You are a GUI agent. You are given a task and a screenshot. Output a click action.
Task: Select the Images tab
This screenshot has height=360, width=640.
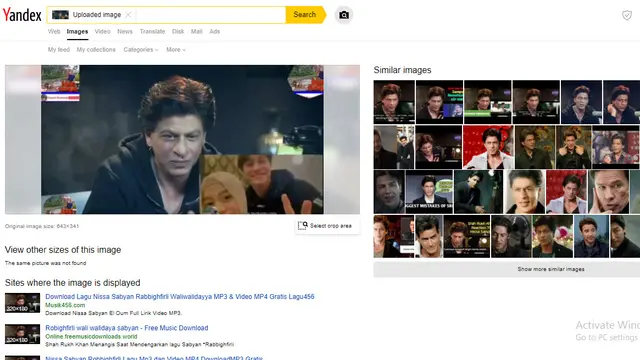click(77, 31)
